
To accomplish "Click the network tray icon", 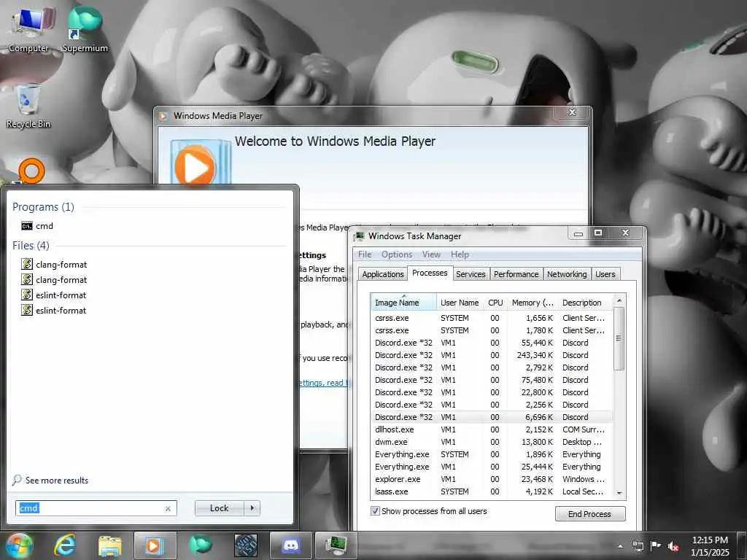I will click(x=638, y=546).
